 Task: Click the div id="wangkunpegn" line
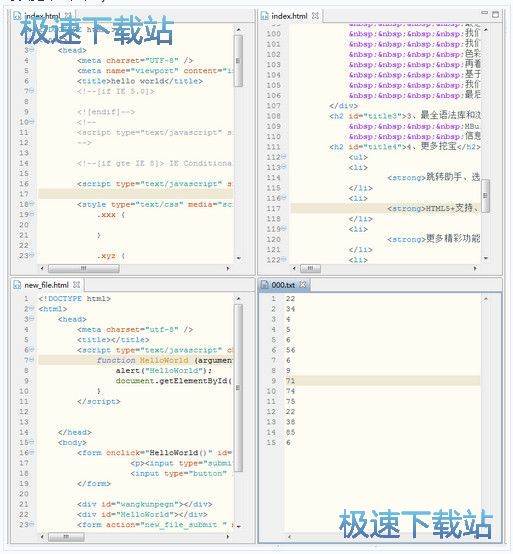coord(145,504)
